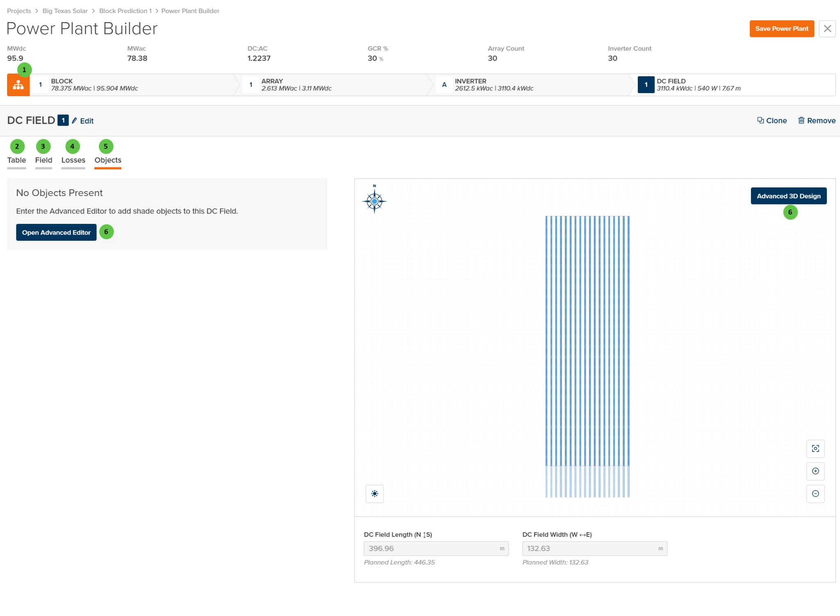The image size is (840, 616).
Task: Click the MWdc value 95.9
Action: coord(15,58)
